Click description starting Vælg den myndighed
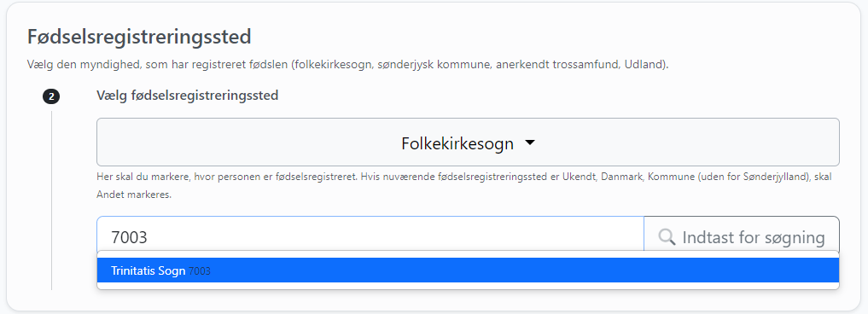The image size is (868, 314). (x=347, y=65)
